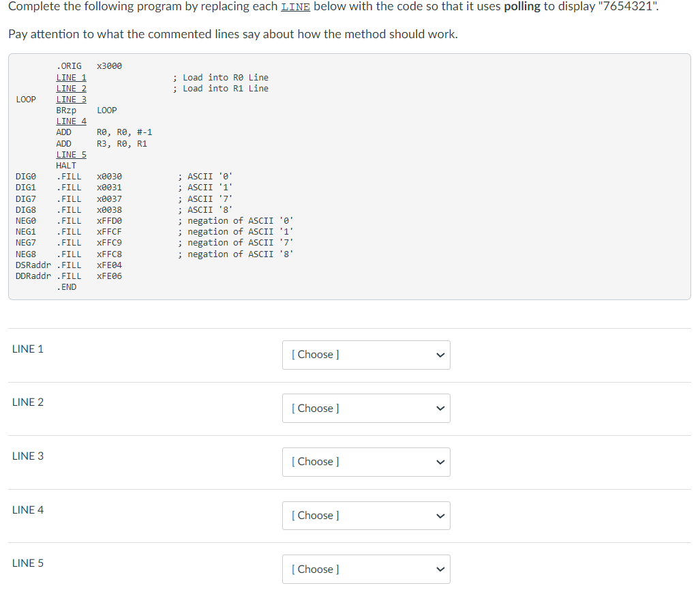Open the LINE 2 answer dropdown

pyautogui.click(x=366, y=408)
